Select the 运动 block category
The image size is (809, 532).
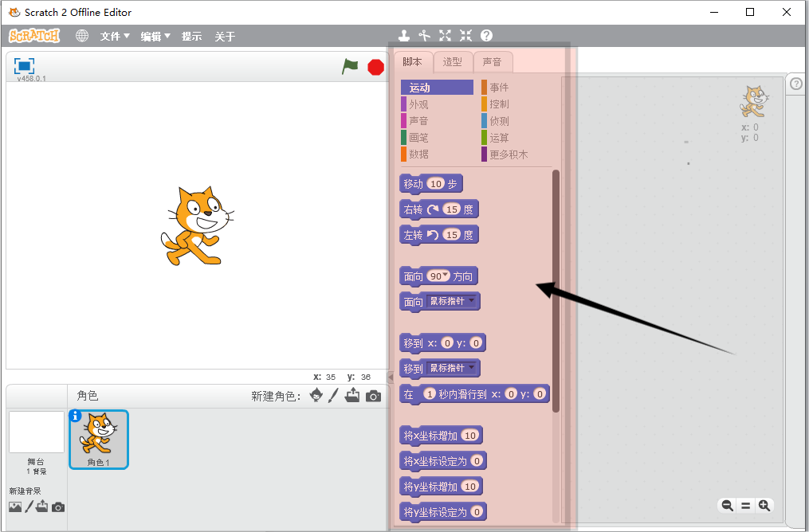coord(437,88)
